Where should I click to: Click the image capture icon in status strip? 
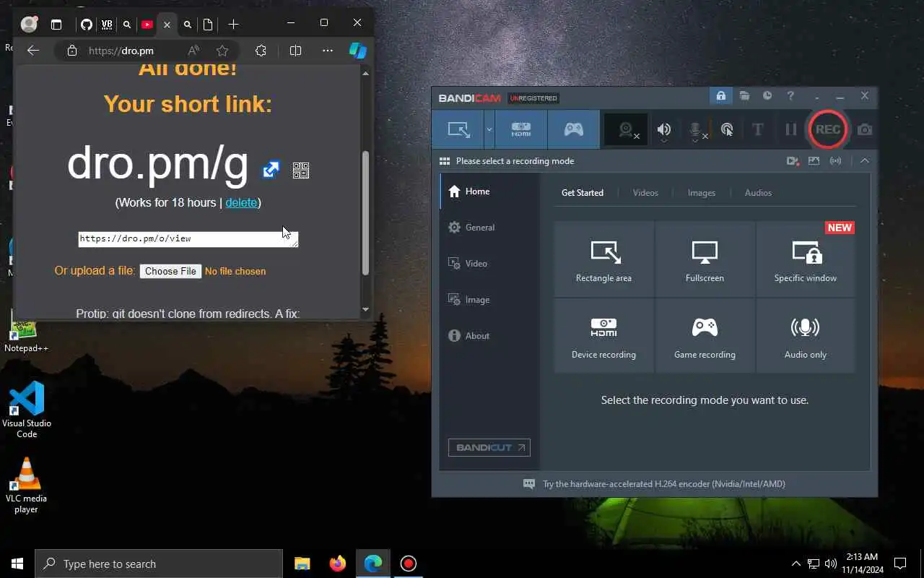click(814, 161)
